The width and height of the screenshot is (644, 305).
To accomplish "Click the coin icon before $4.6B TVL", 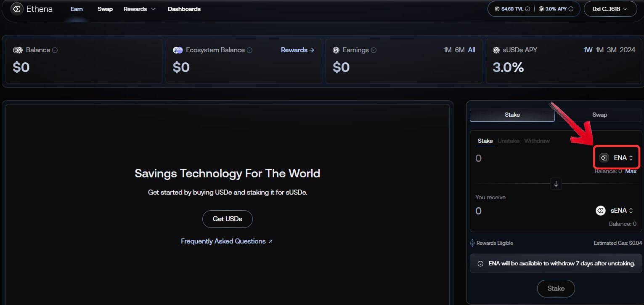I will coord(497,9).
